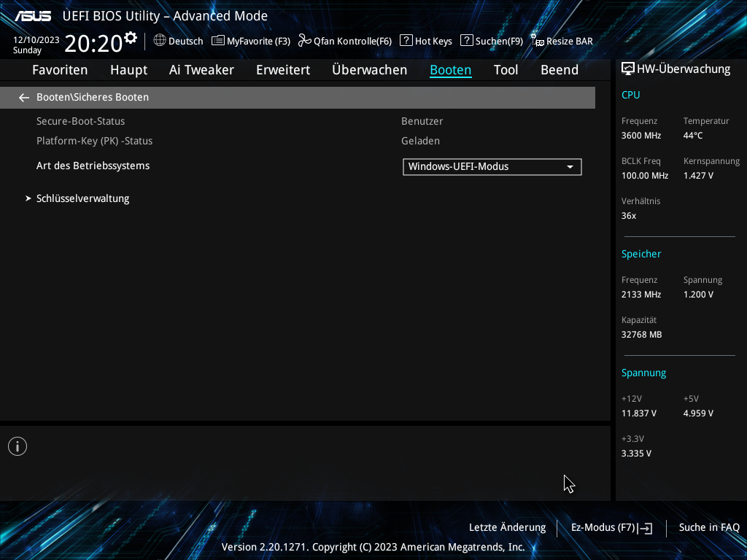Toggle Resize BAR

click(562, 41)
